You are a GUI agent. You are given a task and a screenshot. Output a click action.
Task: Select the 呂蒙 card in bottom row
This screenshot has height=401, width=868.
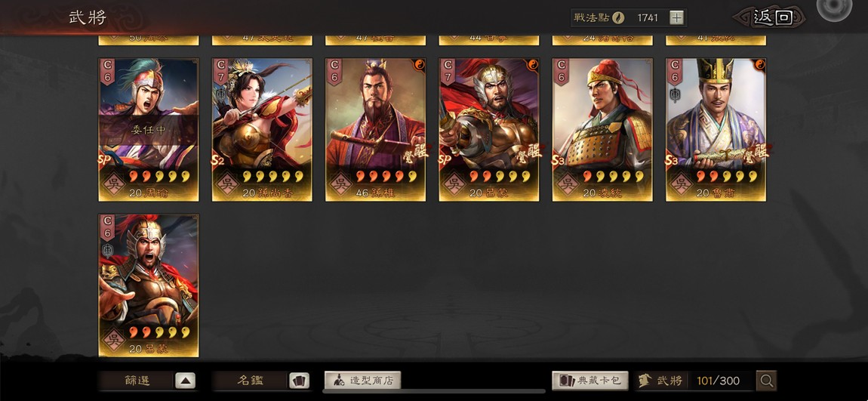coord(149,285)
